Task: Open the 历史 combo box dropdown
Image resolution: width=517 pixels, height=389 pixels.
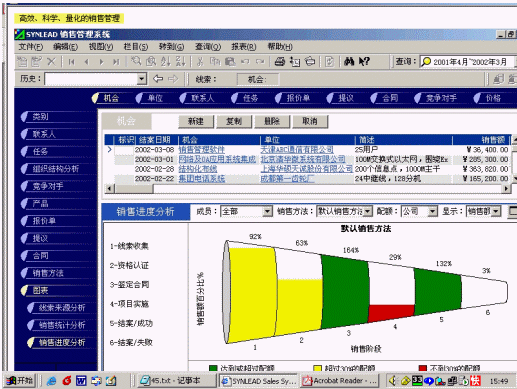Action: click(x=142, y=79)
